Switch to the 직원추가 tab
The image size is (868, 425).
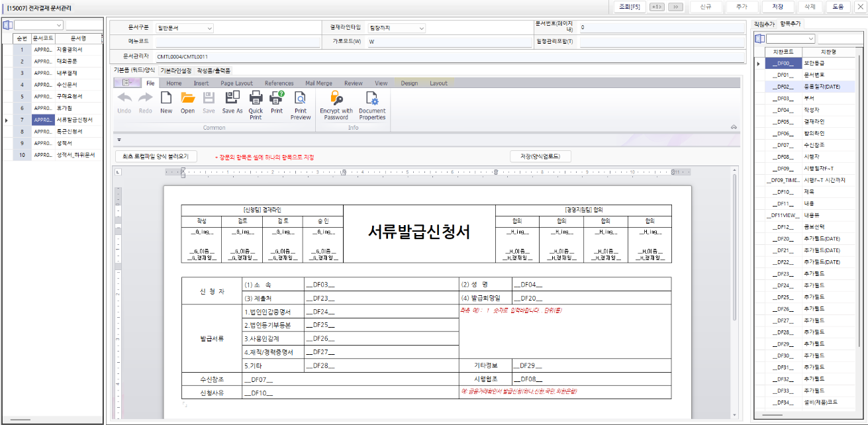click(x=765, y=24)
